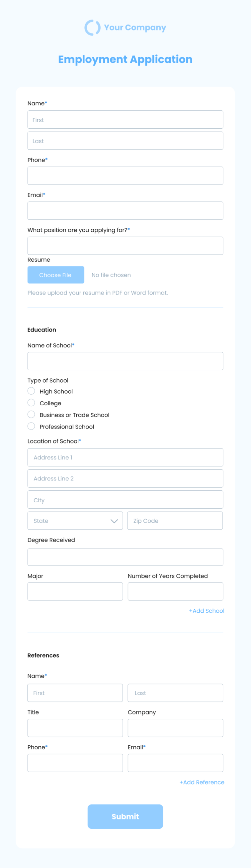251x868 pixels.
Task: Click the Choose File button
Action: (x=56, y=275)
